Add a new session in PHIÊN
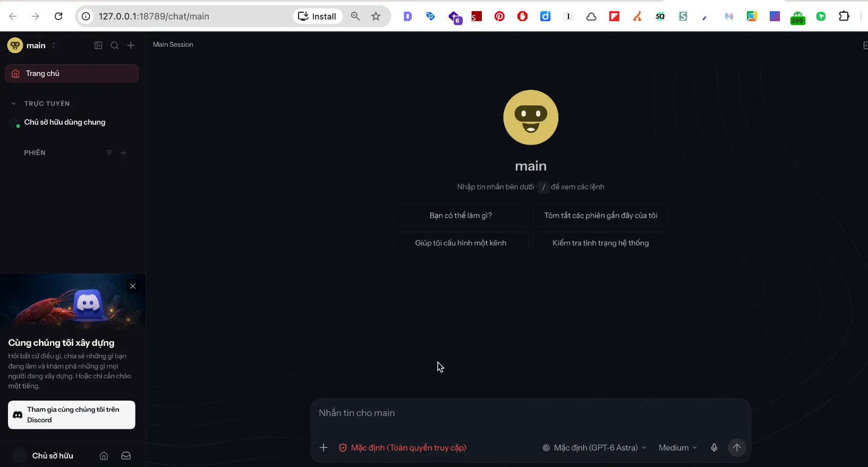The image size is (868, 467). click(x=124, y=153)
